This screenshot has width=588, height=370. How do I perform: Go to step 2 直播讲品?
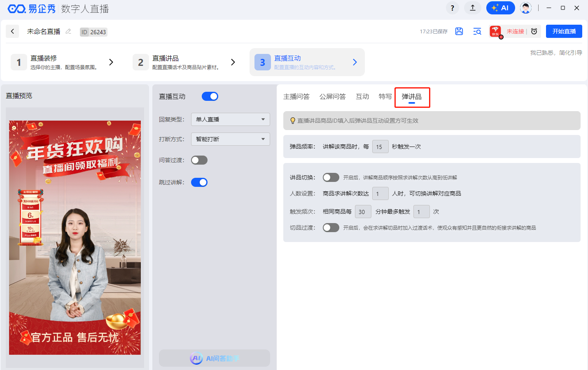tap(183, 62)
